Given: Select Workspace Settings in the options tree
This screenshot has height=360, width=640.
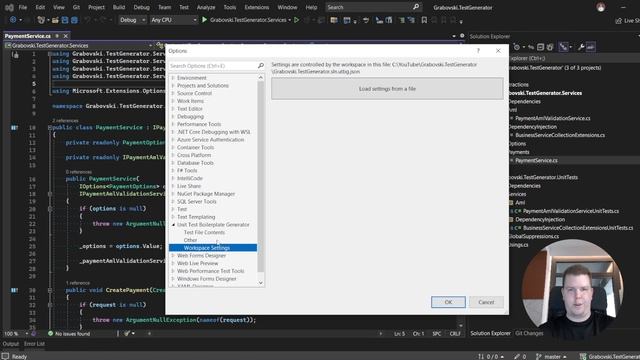Looking at the screenshot, I should pyautogui.click(x=213, y=248).
